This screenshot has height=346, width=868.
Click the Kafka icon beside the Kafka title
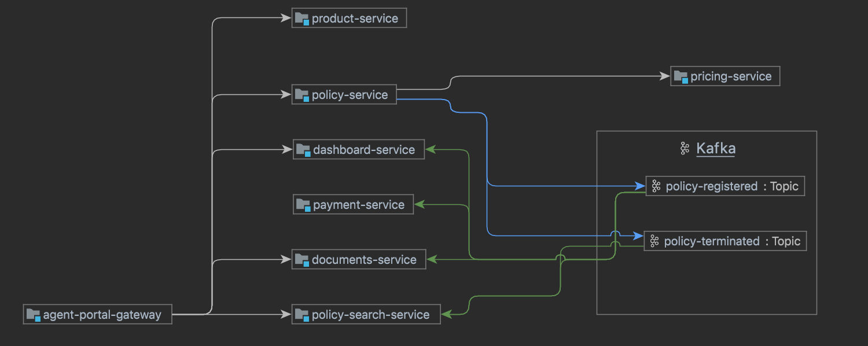pyautogui.click(x=685, y=149)
